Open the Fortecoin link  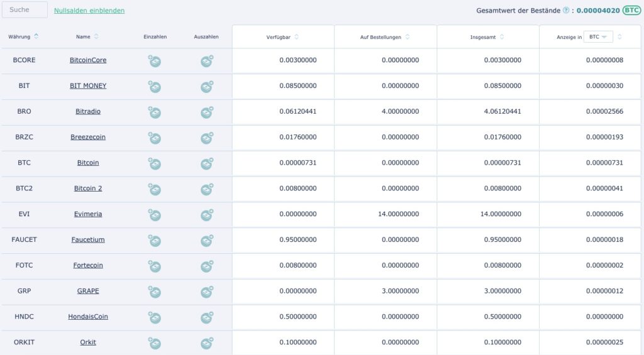[x=88, y=265]
